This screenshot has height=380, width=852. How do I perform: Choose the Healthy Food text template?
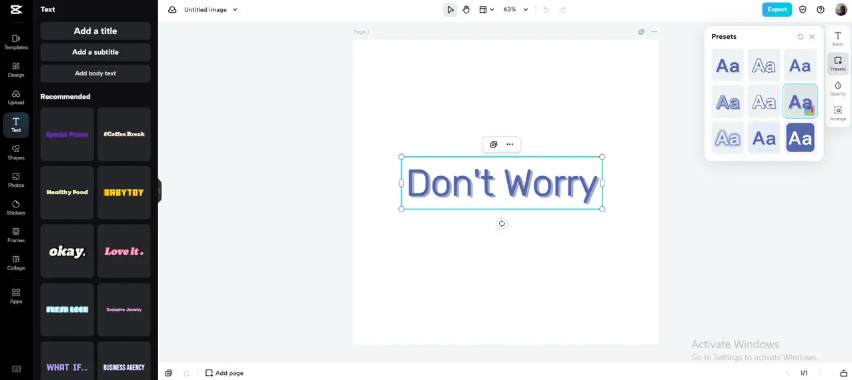click(67, 192)
